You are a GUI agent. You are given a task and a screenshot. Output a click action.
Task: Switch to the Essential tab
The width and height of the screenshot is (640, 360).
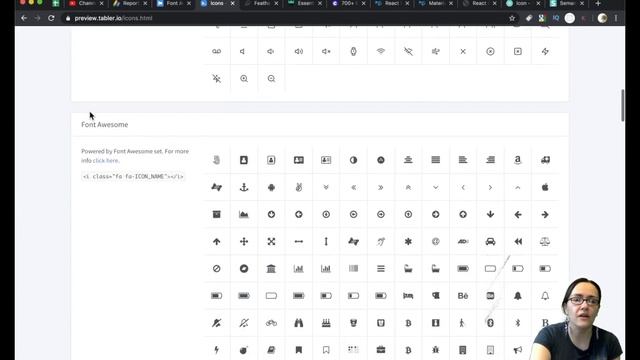[x=305, y=4]
